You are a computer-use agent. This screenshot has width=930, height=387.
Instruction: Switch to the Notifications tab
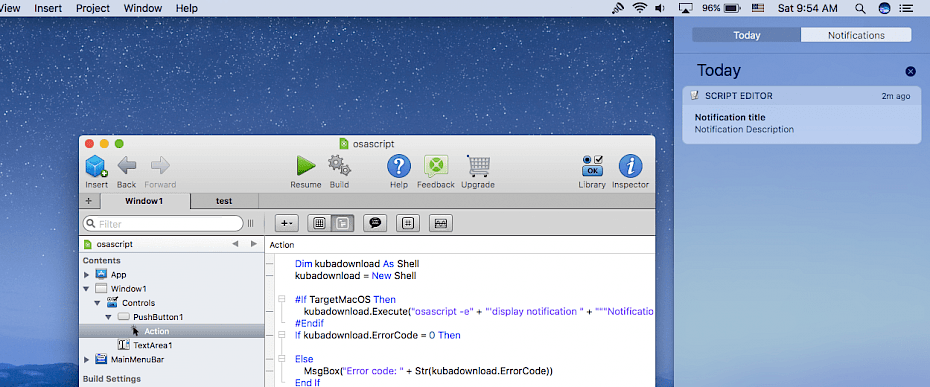pos(856,35)
